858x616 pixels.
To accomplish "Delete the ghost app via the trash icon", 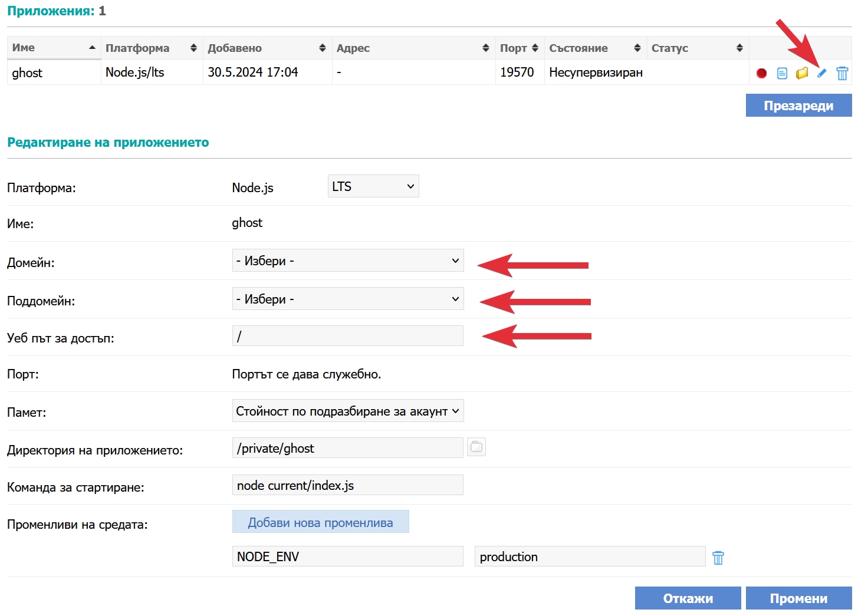I will coord(842,73).
